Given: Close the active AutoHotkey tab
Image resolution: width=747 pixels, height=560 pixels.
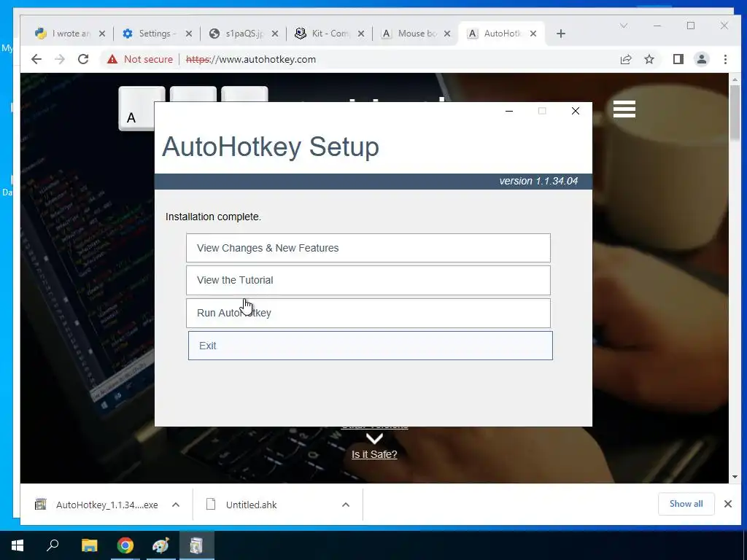Looking at the screenshot, I should click(x=533, y=34).
